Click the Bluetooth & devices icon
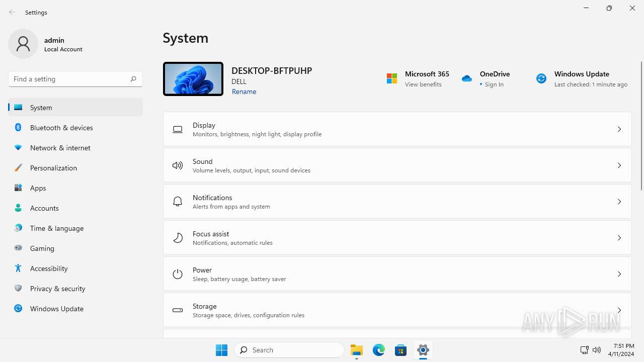The height and width of the screenshot is (362, 644). (18, 128)
